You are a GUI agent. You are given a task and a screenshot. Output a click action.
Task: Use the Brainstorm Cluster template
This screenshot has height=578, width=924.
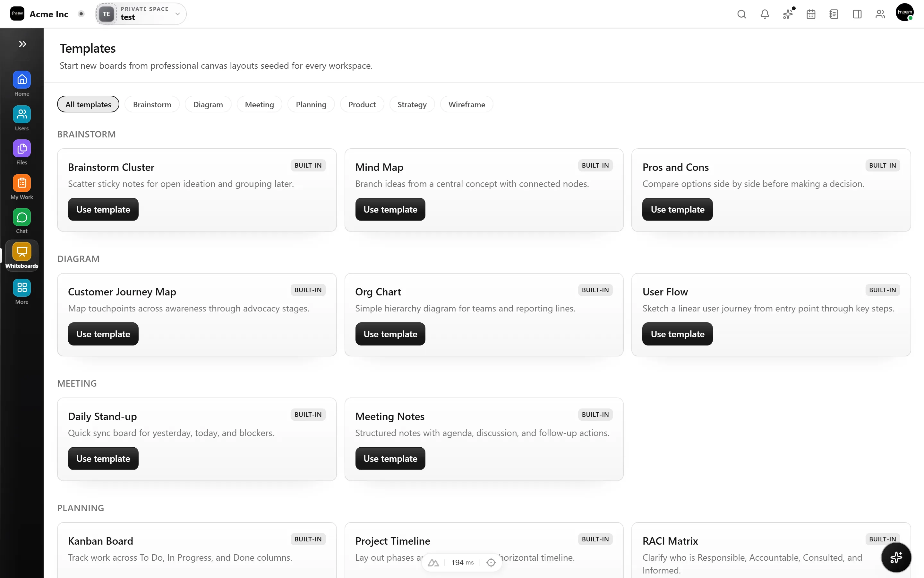coord(103,209)
